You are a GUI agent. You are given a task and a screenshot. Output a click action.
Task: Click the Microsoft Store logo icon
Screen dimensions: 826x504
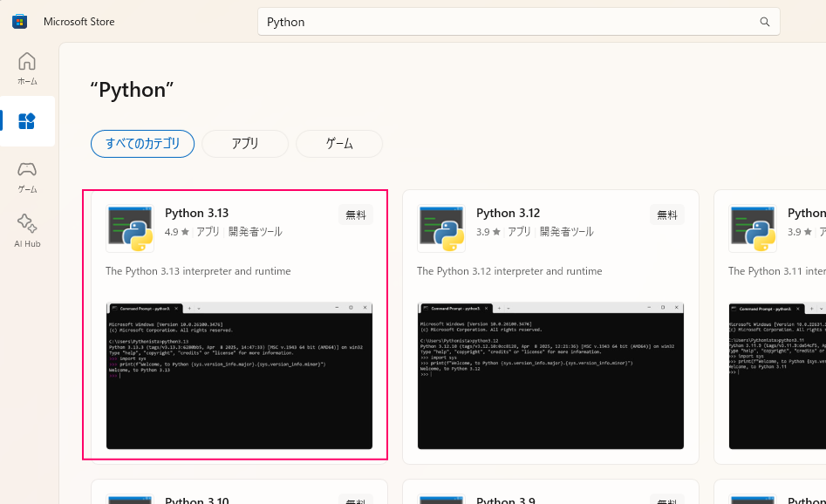19,22
